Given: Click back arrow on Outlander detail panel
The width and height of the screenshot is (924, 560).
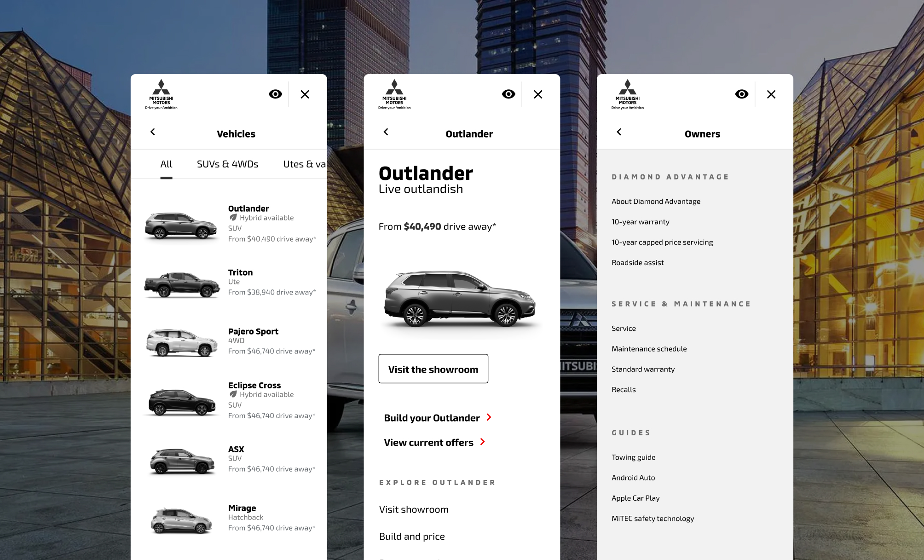Looking at the screenshot, I should pyautogui.click(x=386, y=132).
